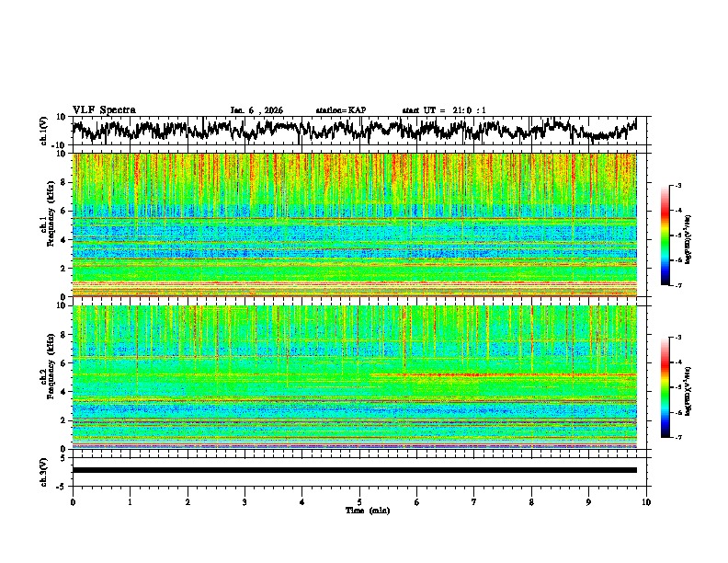Viewport: 728px width, 563px height.
Task: Select the "start UT = 21:0 : 1" text
Action: click(x=444, y=110)
